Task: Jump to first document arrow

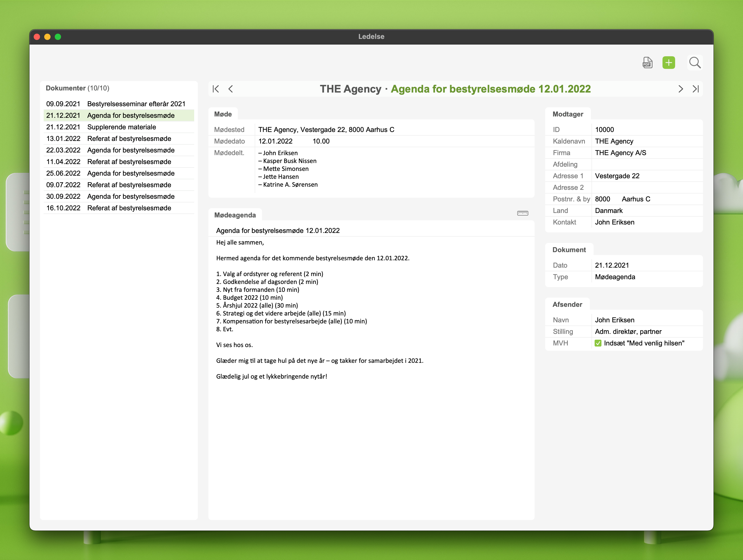Action: 216,89
